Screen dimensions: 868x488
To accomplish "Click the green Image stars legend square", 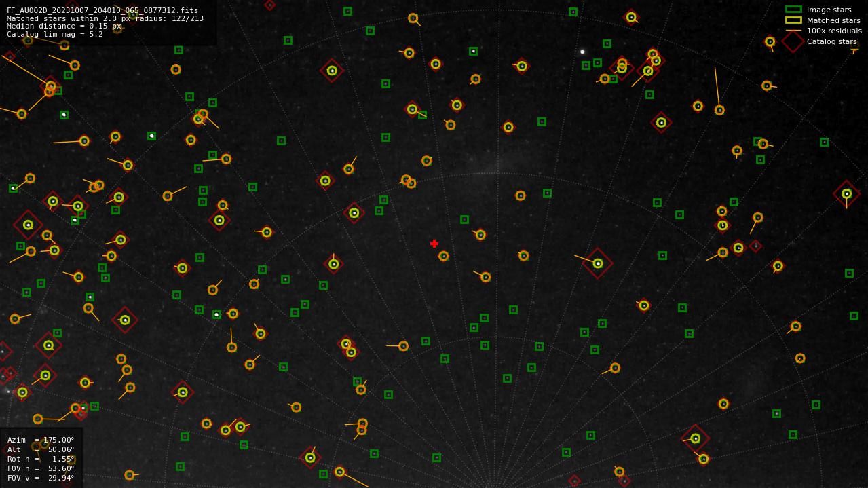I will tap(793, 10).
